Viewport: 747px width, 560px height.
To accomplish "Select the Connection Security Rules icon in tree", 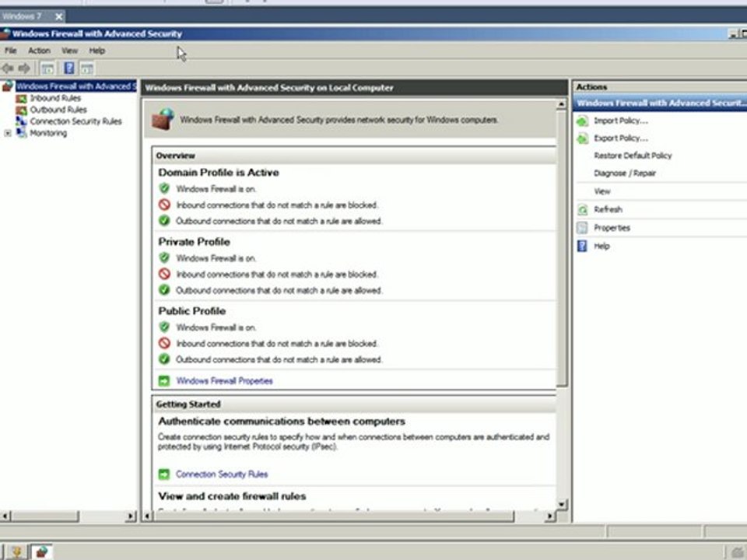I will 21,121.
